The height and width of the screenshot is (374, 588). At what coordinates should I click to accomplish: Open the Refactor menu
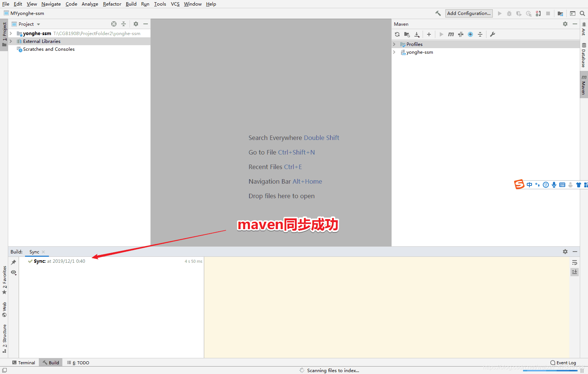pyautogui.click(x=112, y=4)
